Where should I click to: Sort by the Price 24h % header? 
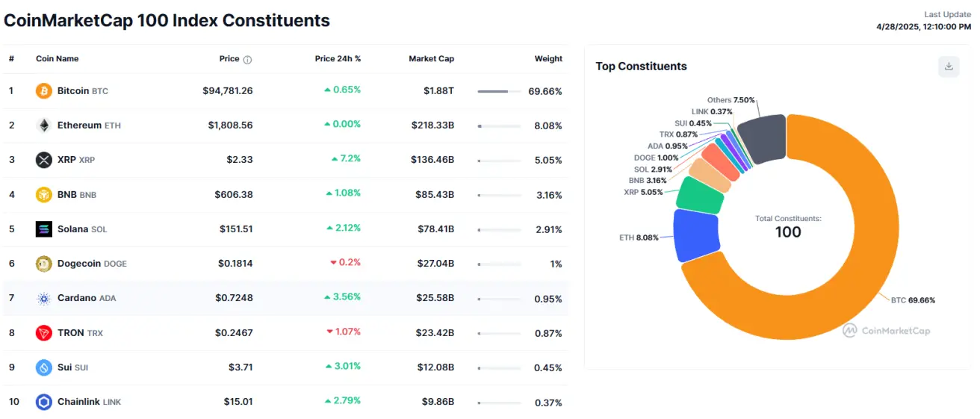[x=338, y=59]
